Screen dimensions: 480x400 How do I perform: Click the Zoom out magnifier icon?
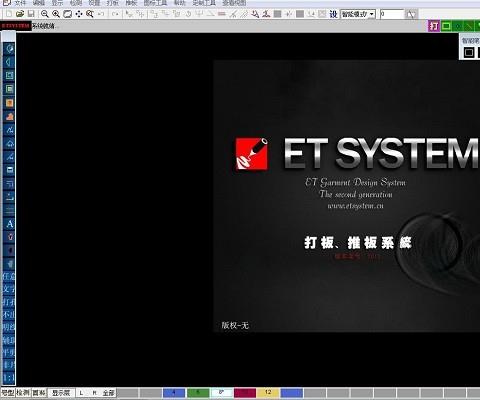click(44, 14)
